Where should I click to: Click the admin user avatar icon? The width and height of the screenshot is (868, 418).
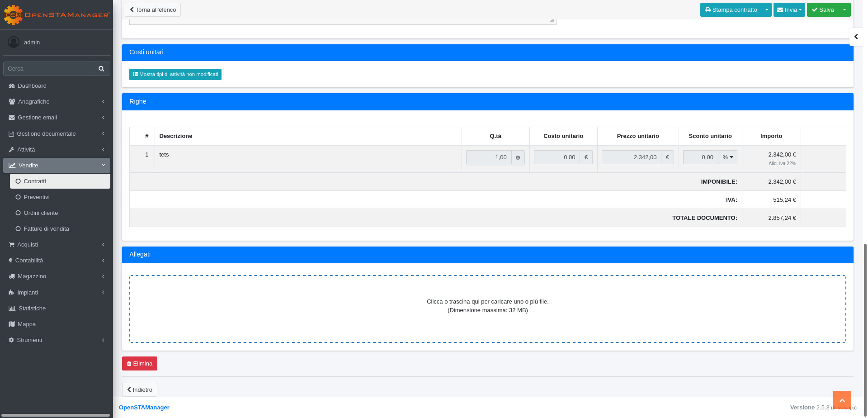point(14,42)
